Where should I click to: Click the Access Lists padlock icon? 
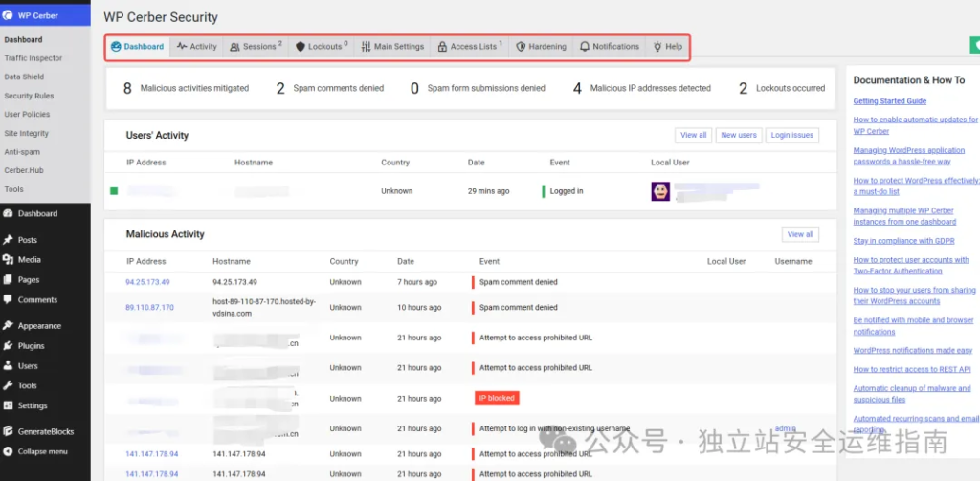(442, 47)
